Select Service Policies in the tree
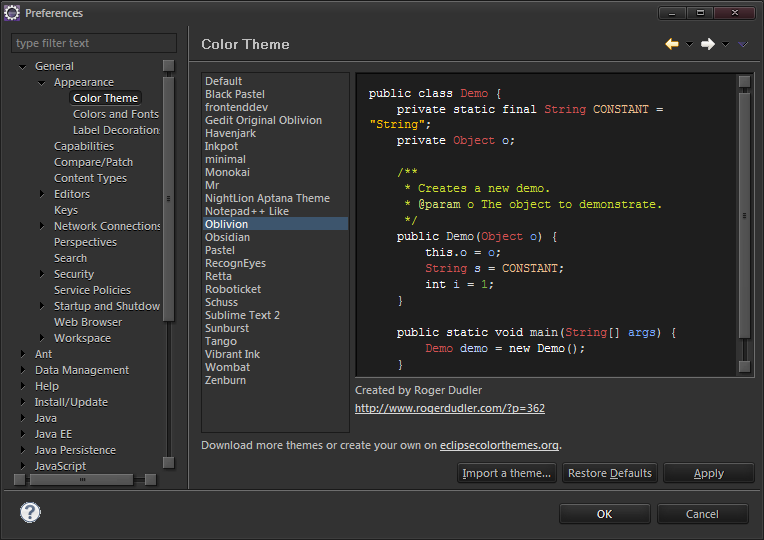 tap(92, 290)
